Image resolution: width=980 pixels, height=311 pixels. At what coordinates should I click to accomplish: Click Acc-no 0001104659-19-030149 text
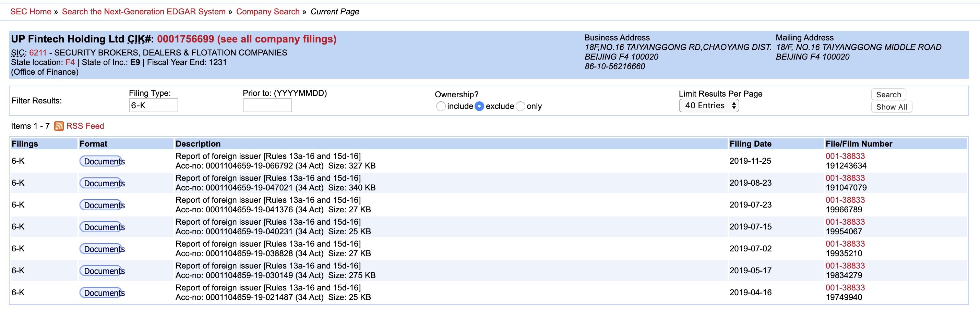point(234,276)
